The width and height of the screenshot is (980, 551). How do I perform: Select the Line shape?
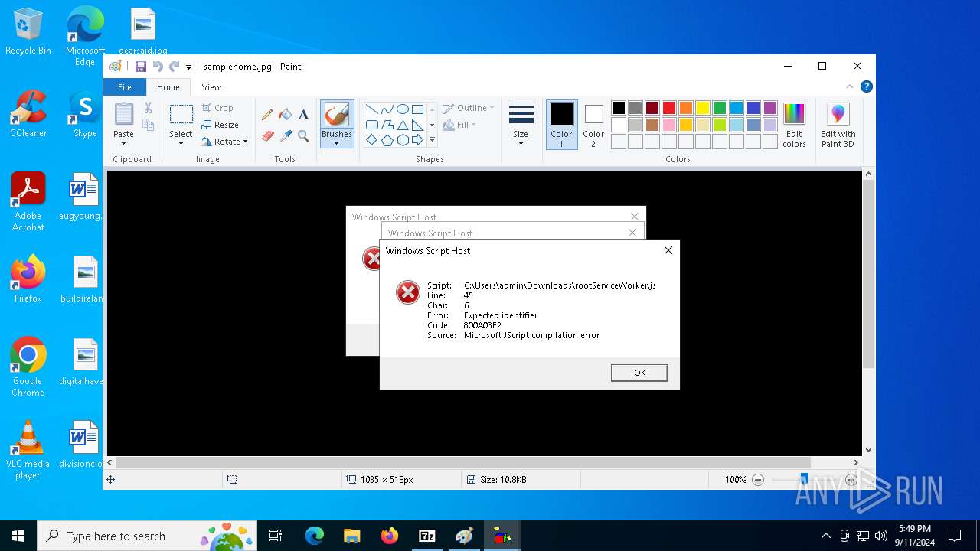pos(371,109)
